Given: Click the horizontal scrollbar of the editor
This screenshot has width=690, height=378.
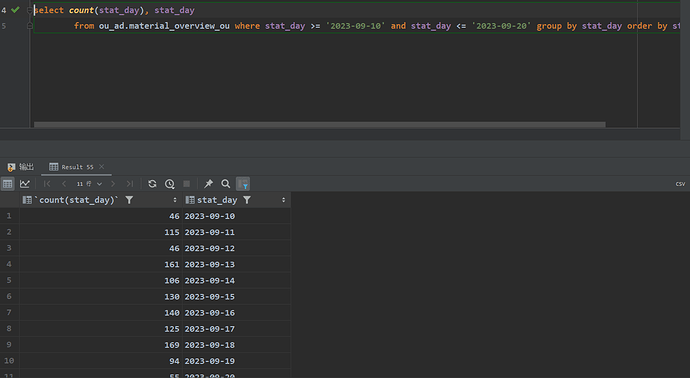Looking at the screenshot, I should [x=319, y=125].
